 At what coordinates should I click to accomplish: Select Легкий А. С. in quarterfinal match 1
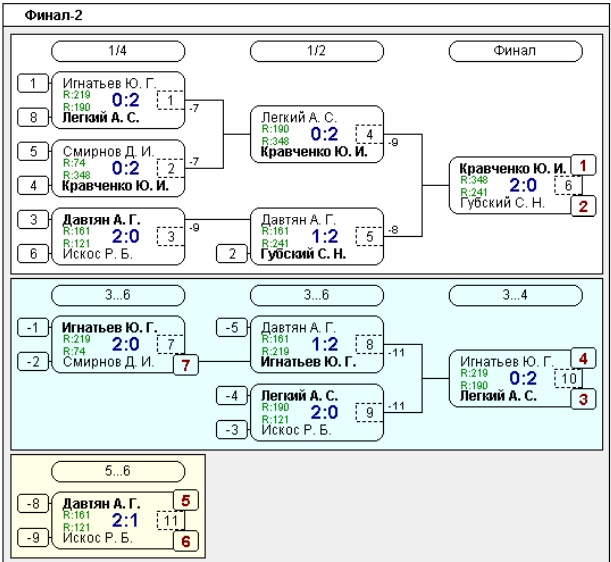101,117
